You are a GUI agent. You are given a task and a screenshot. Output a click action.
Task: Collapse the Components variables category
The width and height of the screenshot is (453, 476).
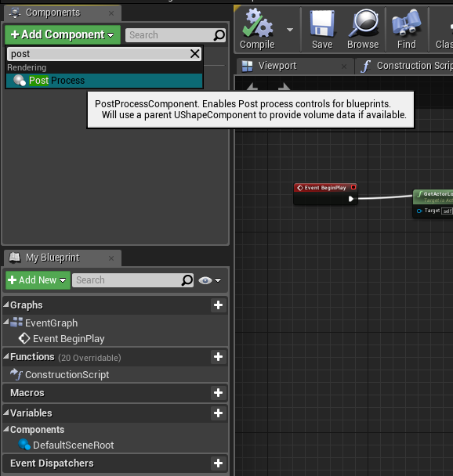pos(6,430)
